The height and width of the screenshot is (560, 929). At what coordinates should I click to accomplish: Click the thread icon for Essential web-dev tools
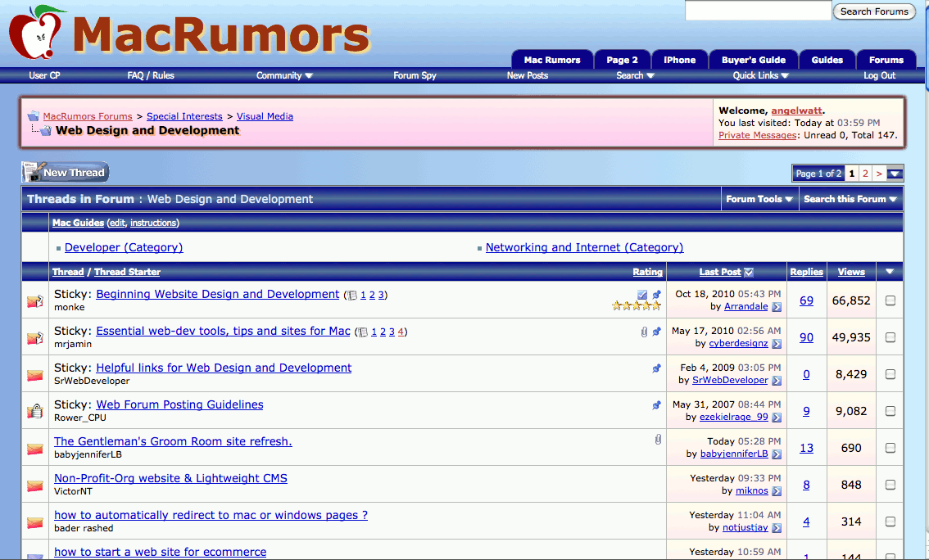(35, 337)
